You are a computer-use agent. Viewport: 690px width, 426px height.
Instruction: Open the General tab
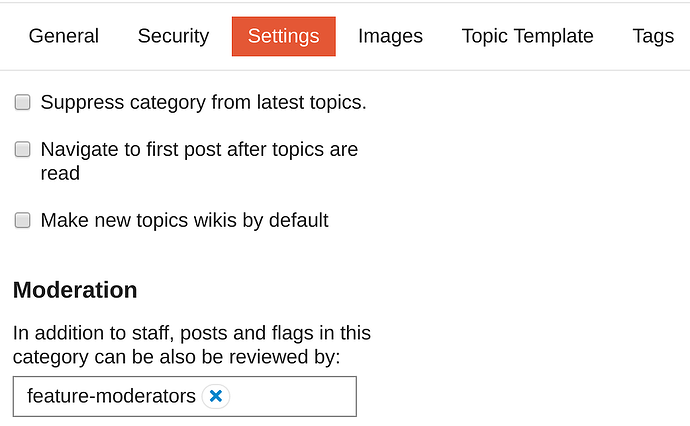point(64,36)
